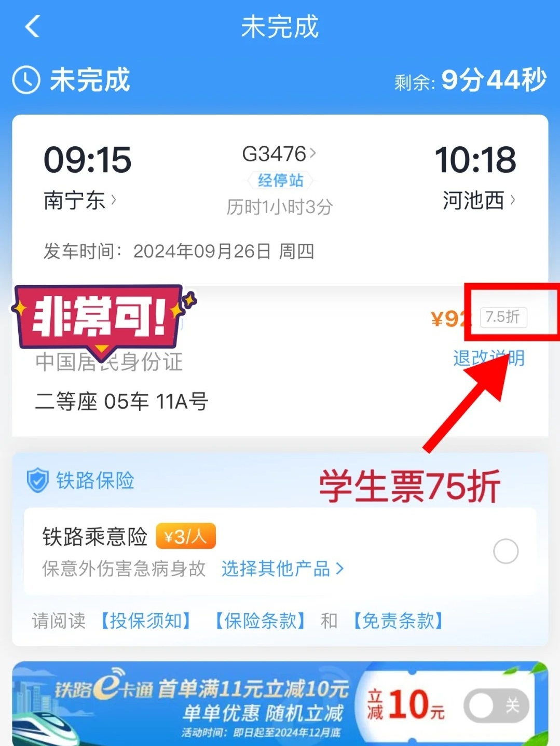Tap the ¥3/人 price badge
The height and width of the screenshot is (746, 560).
pos(185,536)
